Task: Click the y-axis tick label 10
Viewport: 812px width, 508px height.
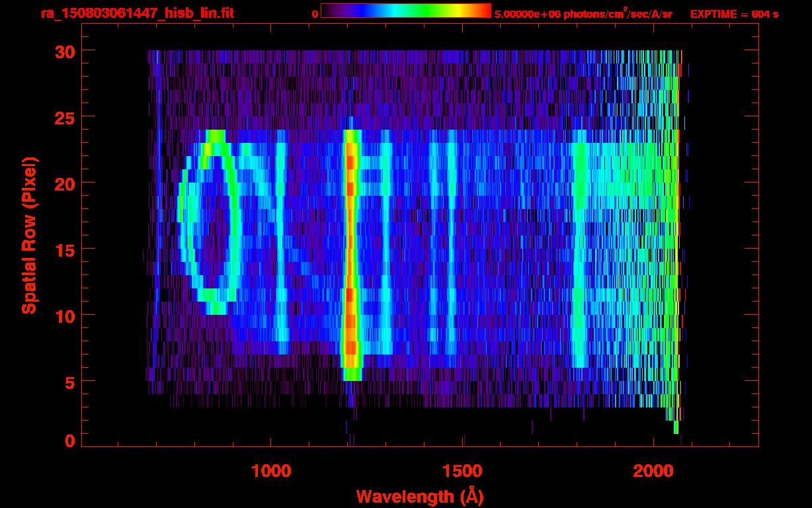Action: [64, 316]
